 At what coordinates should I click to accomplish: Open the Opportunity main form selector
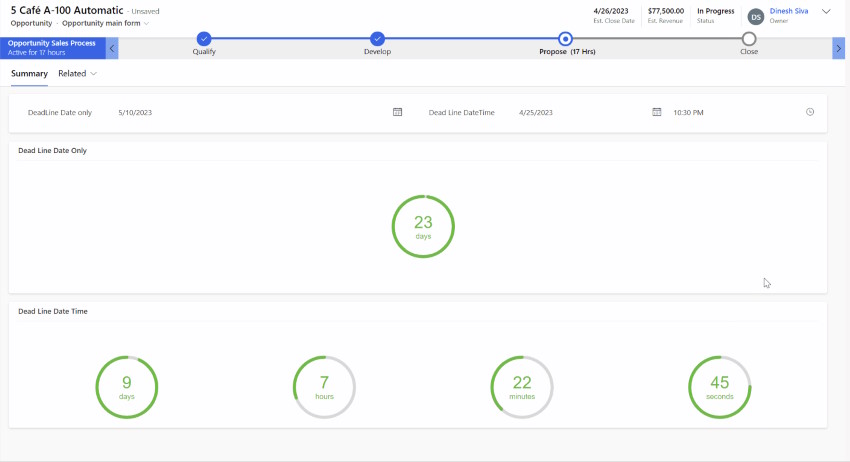[x=105, y=23]
